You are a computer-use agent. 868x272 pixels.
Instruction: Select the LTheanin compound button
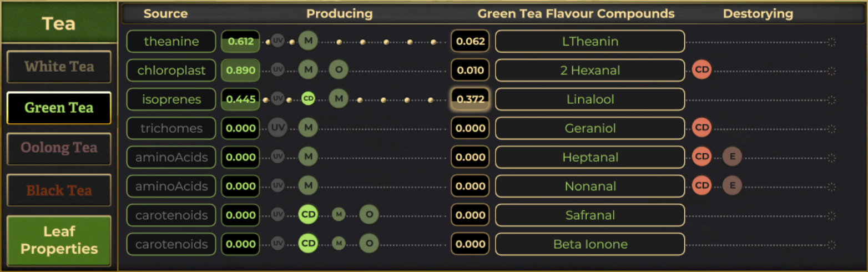point(589,41)
